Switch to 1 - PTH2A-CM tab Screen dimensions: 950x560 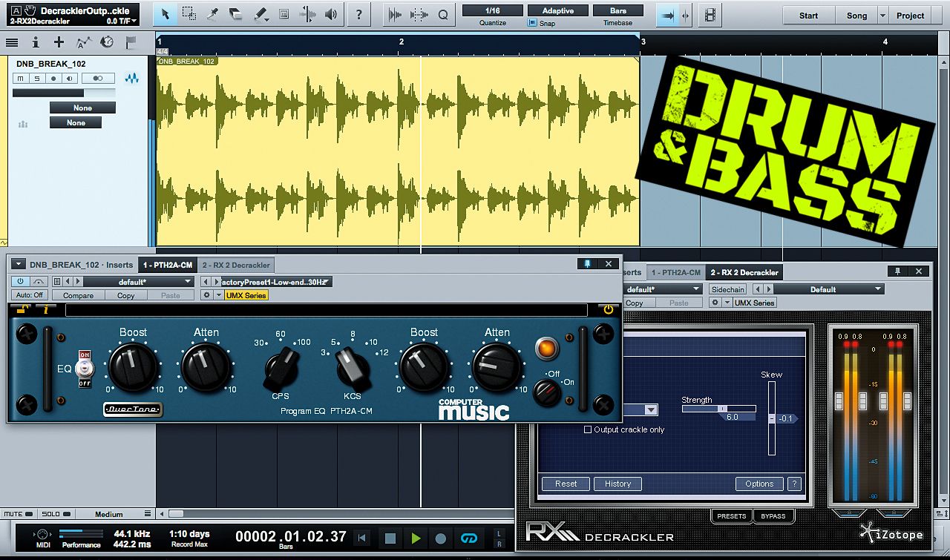168,265
